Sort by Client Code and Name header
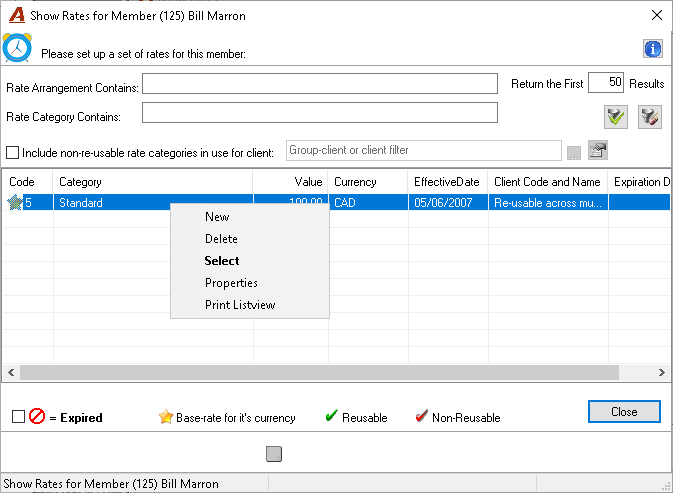Viewport: 673px width, 493px height. click(548, 181)
